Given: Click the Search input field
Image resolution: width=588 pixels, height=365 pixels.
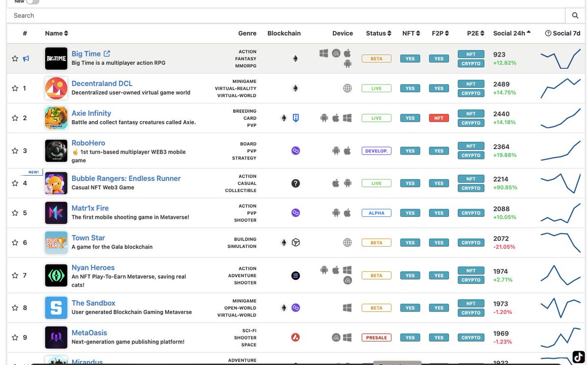Looking at the screenshot, I should [x=286, y=16].
